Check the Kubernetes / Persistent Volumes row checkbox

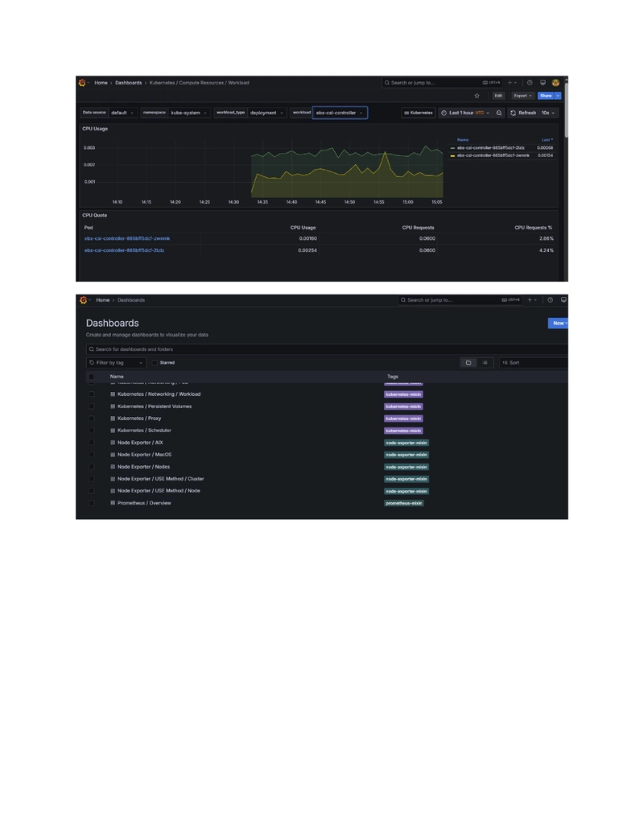tap(92, 406)
